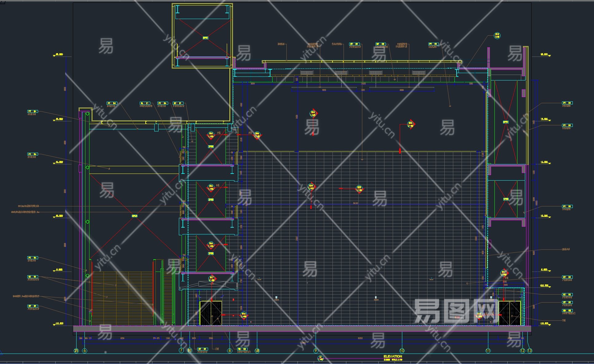Image resolution: width=594 pixels, height=364 pixels.
Task: Click grid axis bubble 13
Action: pyautogui.click(x=529, y=350)
